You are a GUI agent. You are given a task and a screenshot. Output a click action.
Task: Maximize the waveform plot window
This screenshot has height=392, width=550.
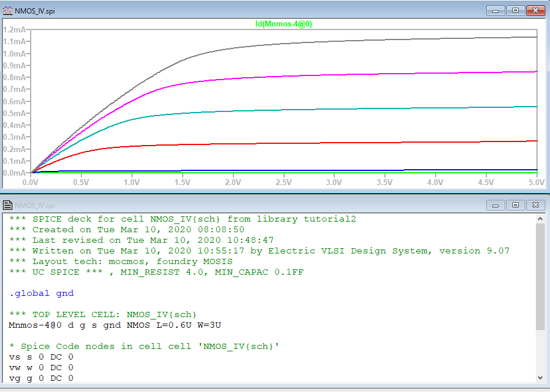click(x=515, y=11)
